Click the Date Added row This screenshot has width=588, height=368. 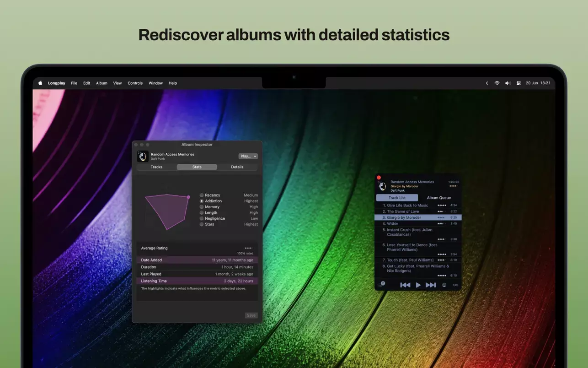(x=197, y=260)
